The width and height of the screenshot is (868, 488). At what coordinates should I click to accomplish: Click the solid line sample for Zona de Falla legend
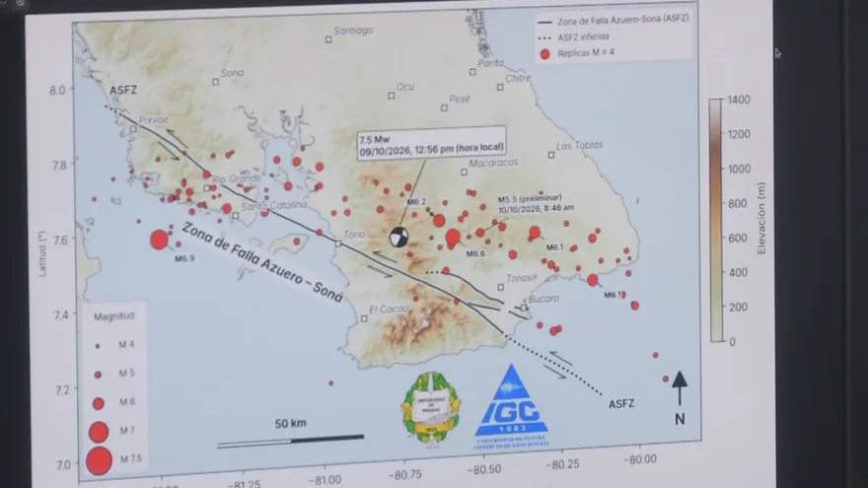[x=545, y=23]
